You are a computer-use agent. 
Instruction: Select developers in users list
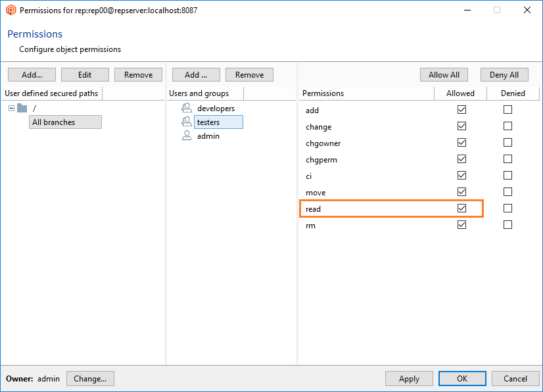pyautogui.click(x=216, y=108)
